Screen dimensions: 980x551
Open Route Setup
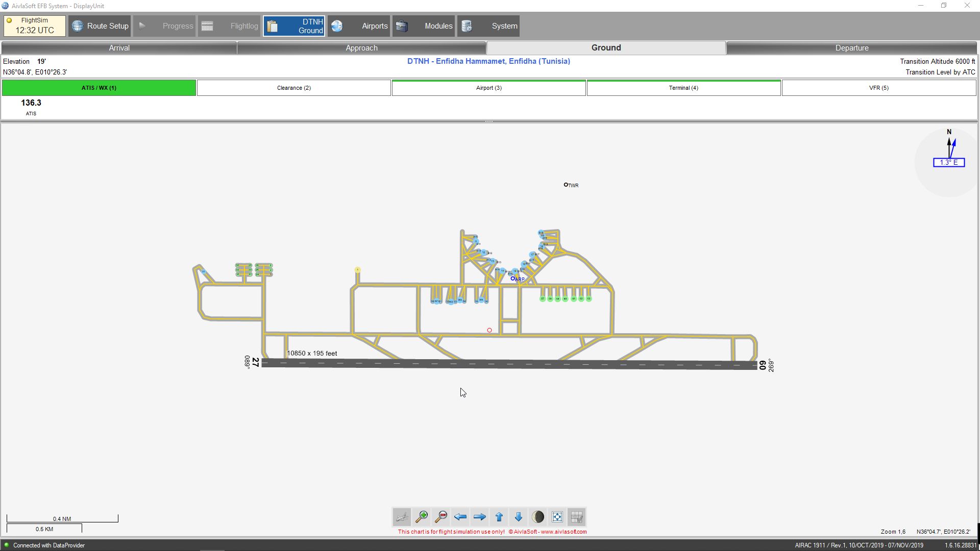coord(100,26)
